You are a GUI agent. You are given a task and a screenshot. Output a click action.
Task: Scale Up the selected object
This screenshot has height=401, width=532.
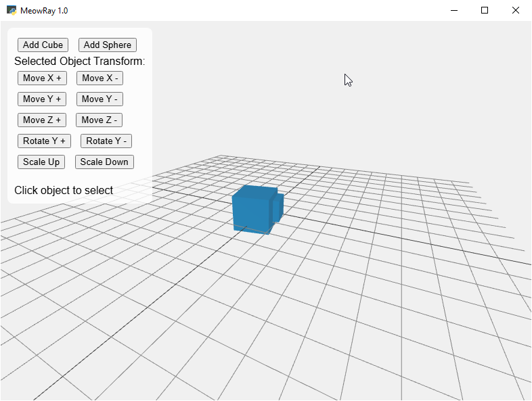(x=41, y=162)
